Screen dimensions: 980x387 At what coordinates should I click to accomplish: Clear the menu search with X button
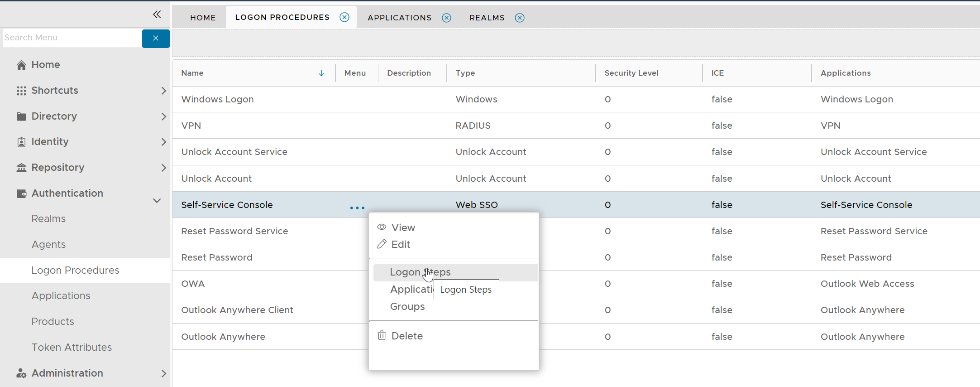(x=155, y=38)
